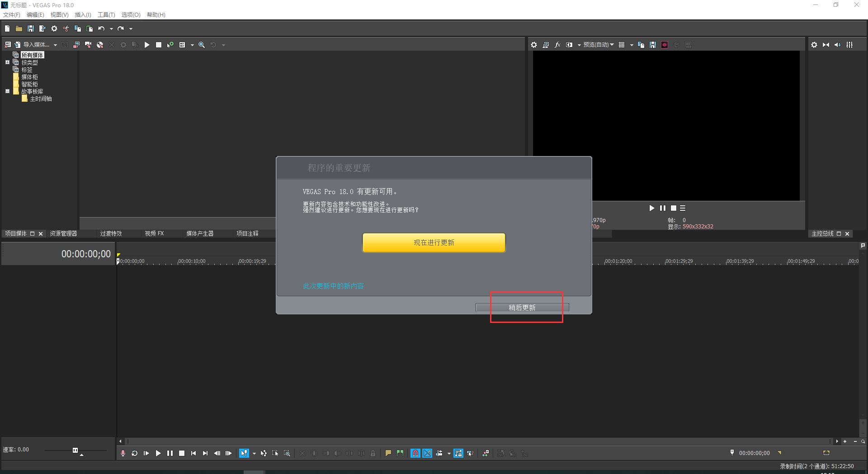Switch to the 过渡特效 tab
The height and width of the screenshot is (474, 868).
click(x=111, y=233)
